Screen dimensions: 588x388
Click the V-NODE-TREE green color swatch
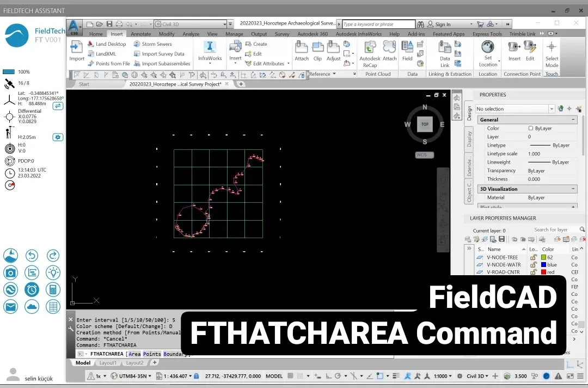click(543, 257)
